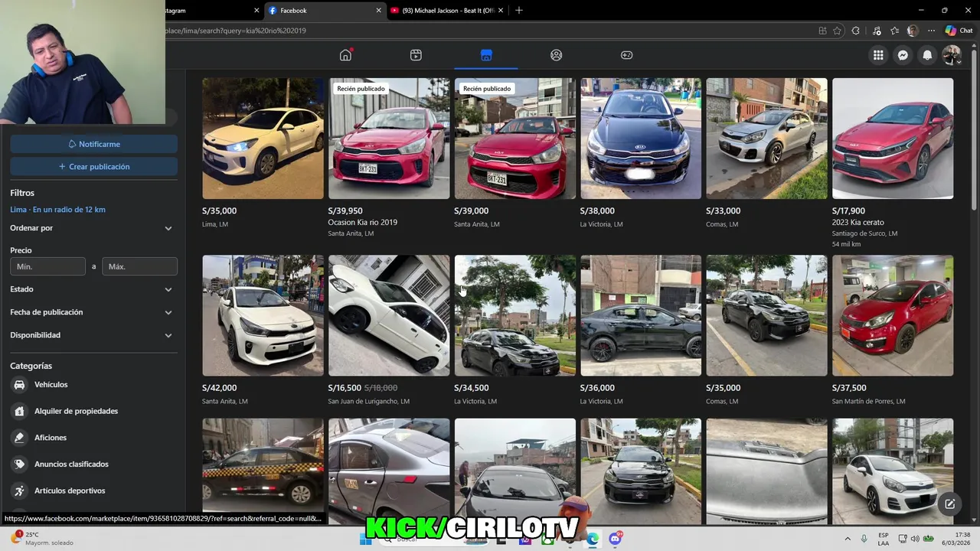980x551 pixels.
Task: Open Microsoft Edge taskbar icon
Action: coord(592,539)
